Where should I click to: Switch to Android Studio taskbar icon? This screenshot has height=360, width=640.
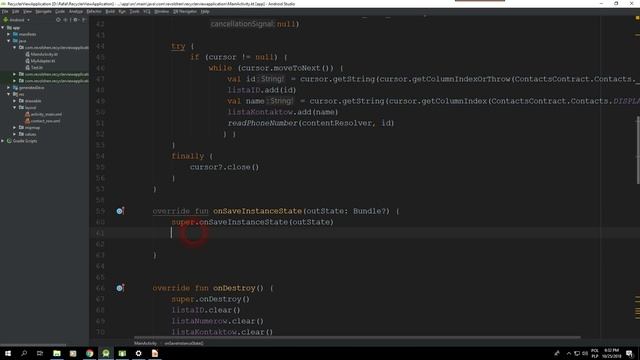[106, 353]
